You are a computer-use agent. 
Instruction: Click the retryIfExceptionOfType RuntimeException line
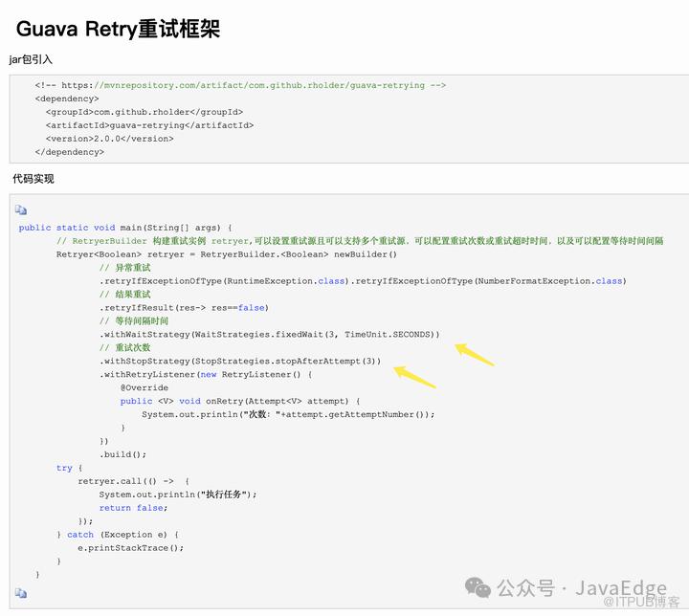(x=363, y=281)
